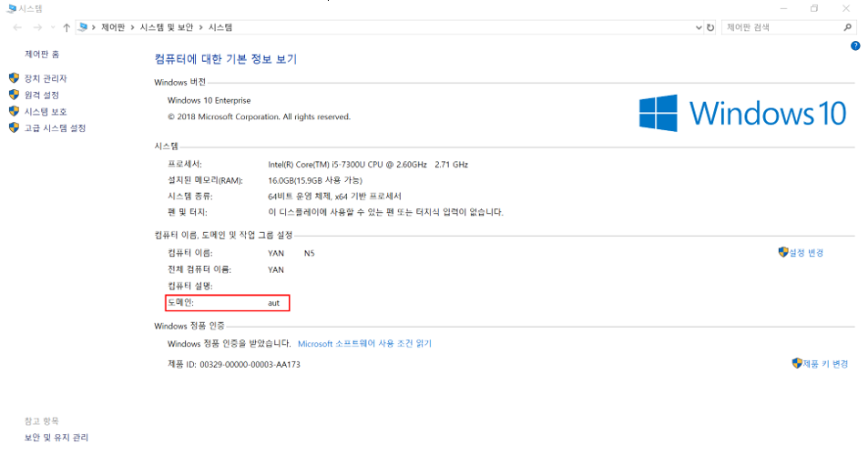Open 고급 시스템 설정 link

click(55, 128)
